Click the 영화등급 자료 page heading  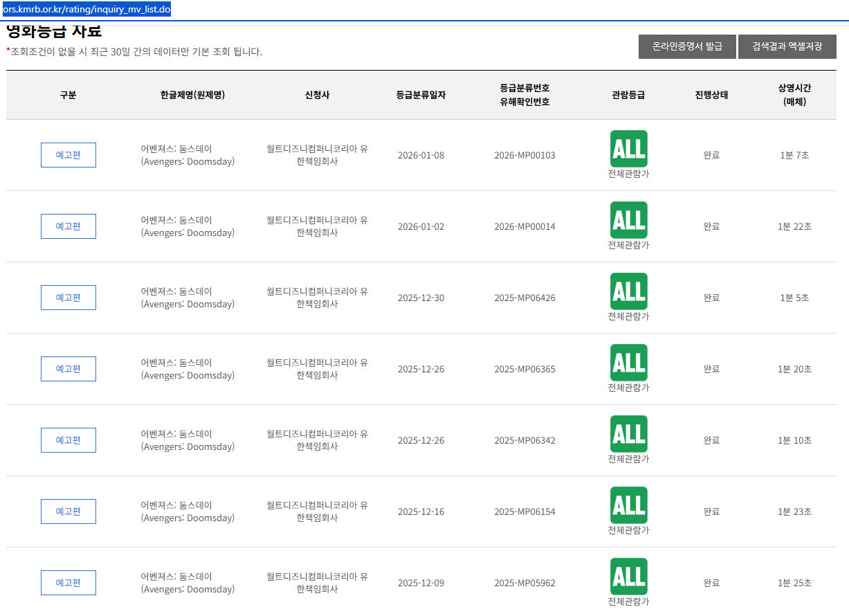point(54,31)
